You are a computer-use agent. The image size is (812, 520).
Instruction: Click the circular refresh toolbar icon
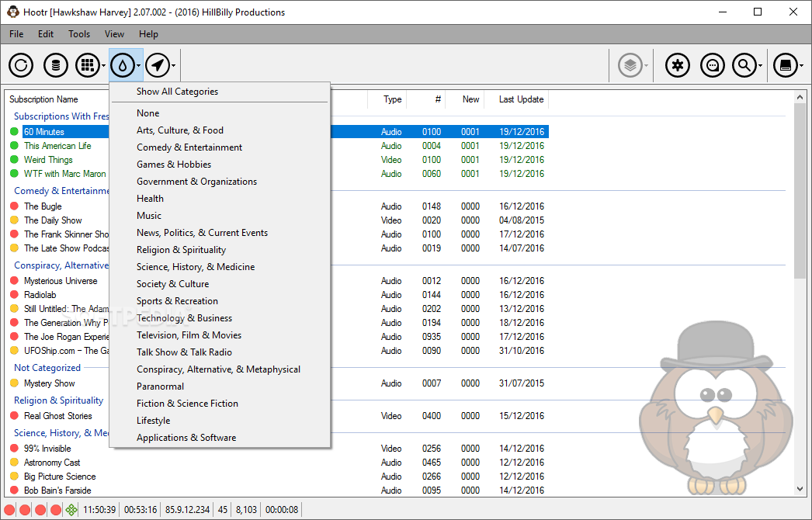(x=21, y=65)
